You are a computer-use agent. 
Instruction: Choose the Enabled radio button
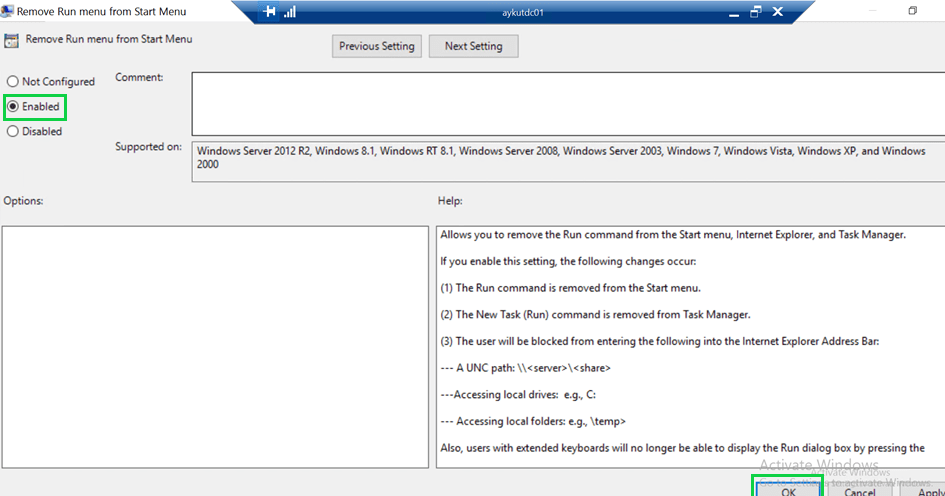12,106
